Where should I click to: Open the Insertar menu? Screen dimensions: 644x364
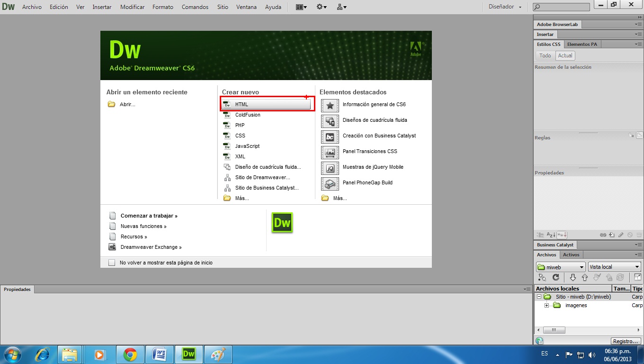(101, 7)
